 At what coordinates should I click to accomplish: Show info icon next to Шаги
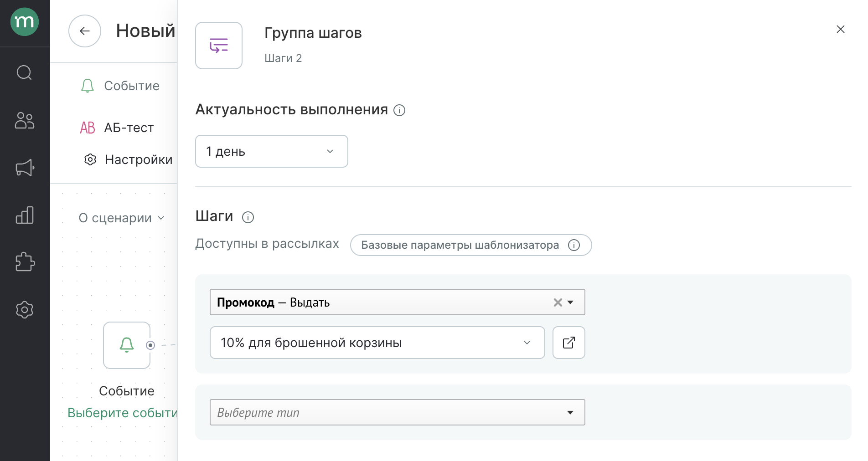pyautogui.click(x=248, y=217)
